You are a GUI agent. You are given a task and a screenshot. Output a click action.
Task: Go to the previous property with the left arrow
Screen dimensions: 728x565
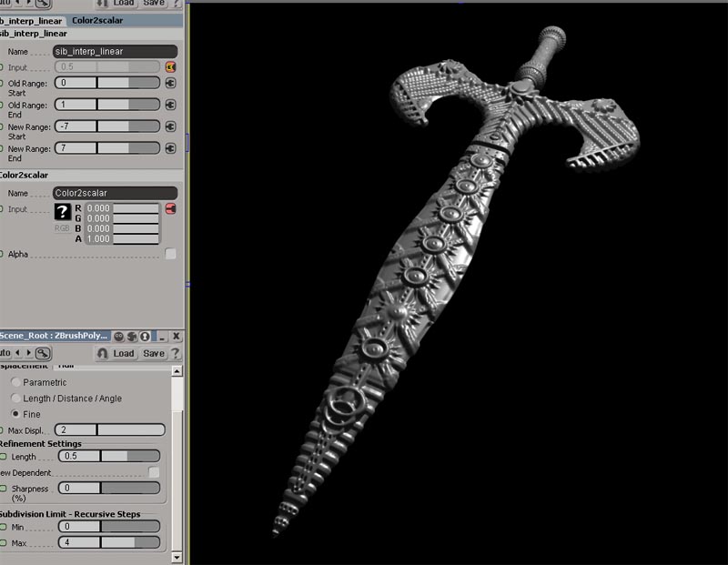17,353
